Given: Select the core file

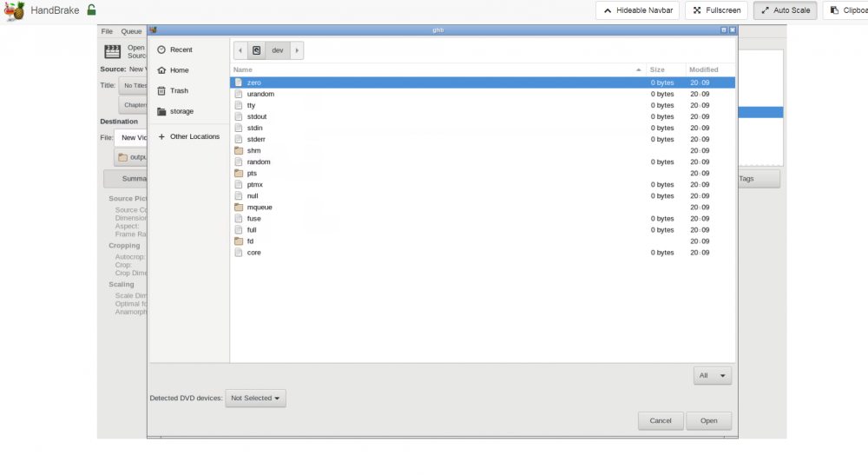Looking at the screenshot, I should click(x=482, y=253).
